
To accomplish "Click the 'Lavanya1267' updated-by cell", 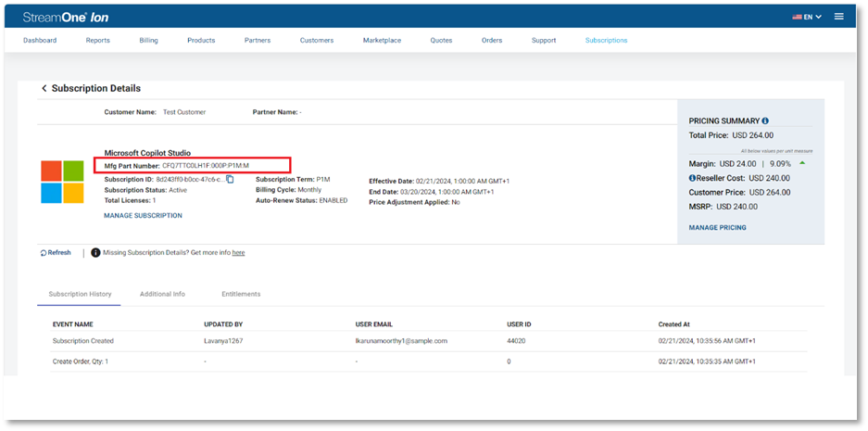I will pos(223,341).
